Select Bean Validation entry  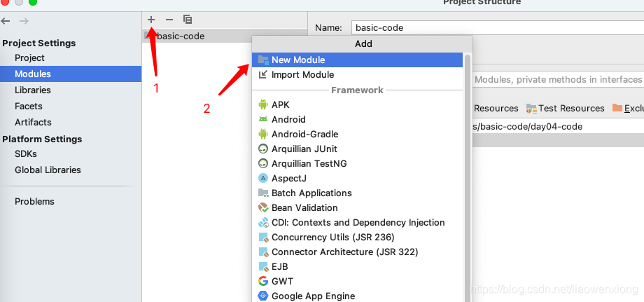357,208
